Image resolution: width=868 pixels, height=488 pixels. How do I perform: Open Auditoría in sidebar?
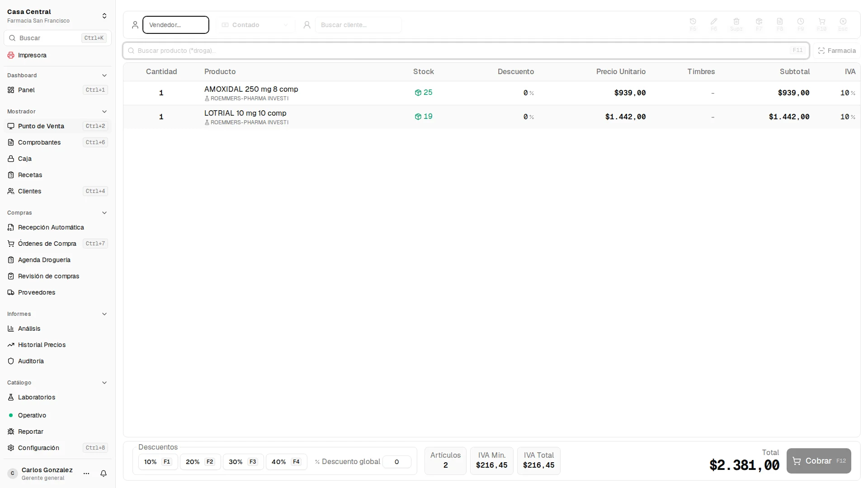[x=57, y=361]
